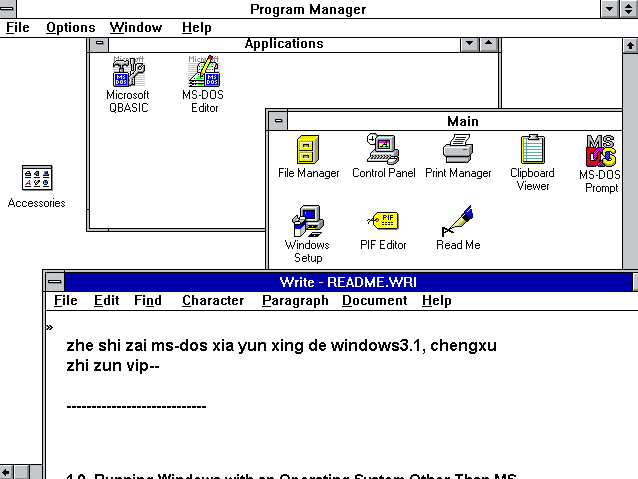Click the Write horizontal scrollbar left arrow
638x479 pixels.
coord(7,471)
